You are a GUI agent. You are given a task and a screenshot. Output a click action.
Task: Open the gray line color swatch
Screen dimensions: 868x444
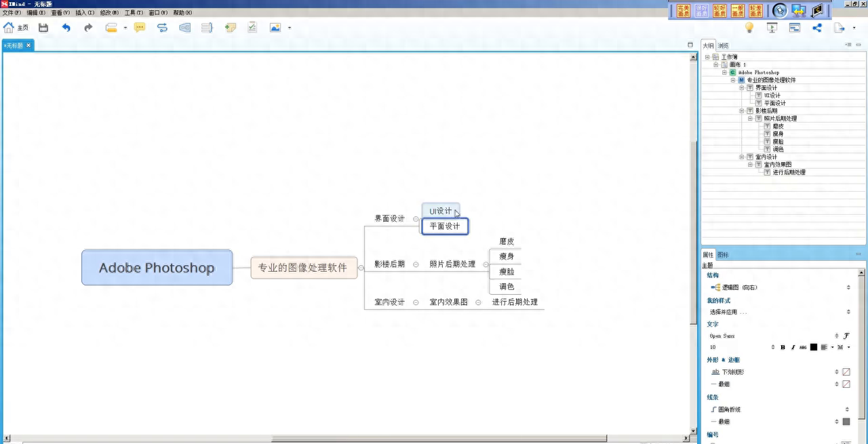[846, 422]
